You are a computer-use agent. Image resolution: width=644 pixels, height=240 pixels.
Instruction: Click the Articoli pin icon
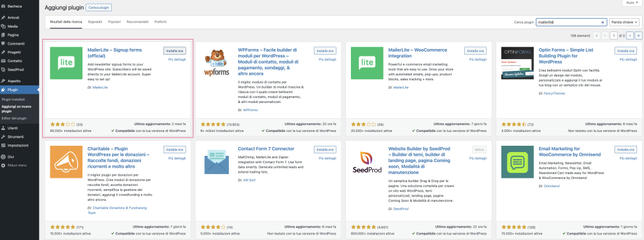coord(3,18)
